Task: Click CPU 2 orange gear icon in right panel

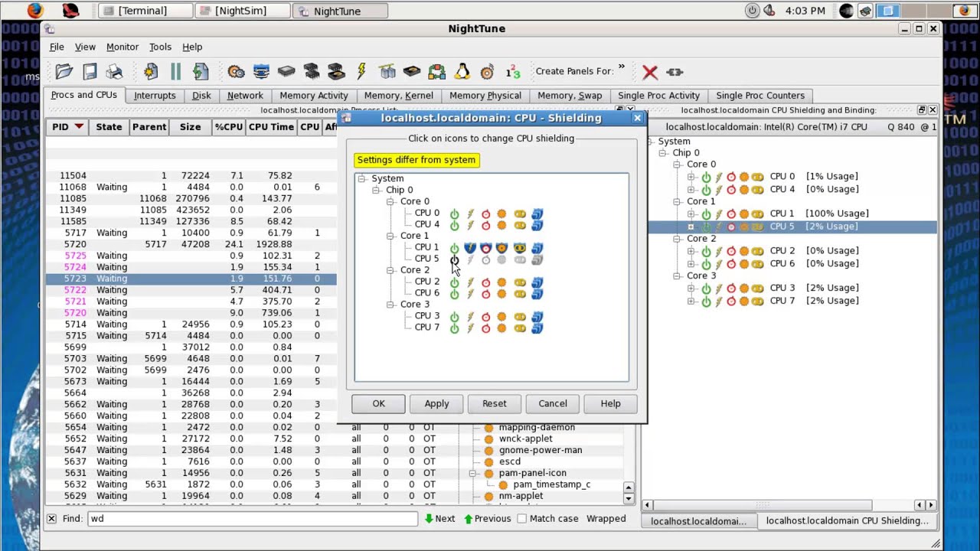Action: [743, 251]
